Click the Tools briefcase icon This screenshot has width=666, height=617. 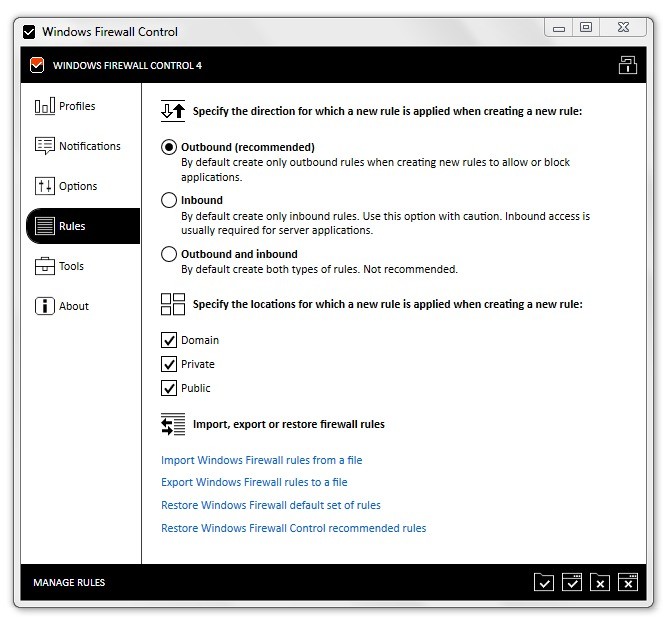coord(45,266)
